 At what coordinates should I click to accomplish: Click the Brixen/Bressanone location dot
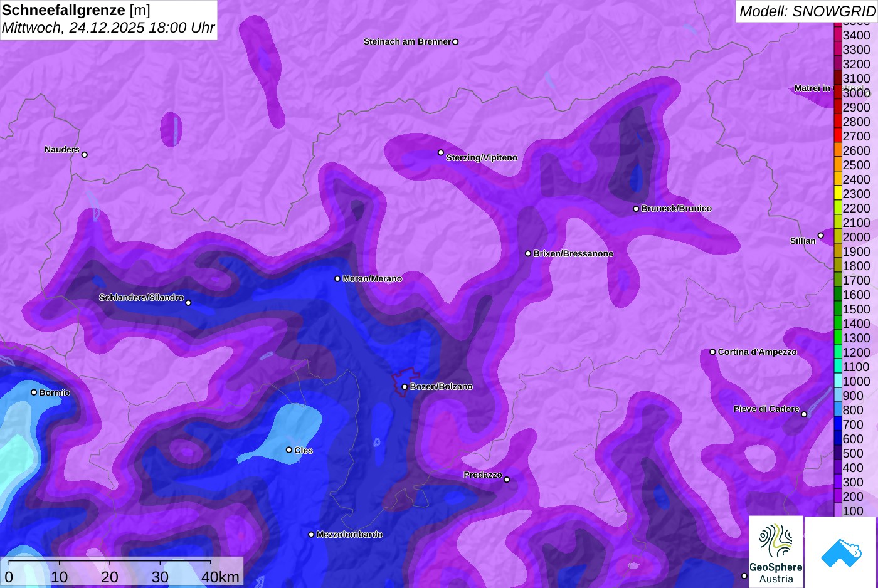(x=528, y=253)
